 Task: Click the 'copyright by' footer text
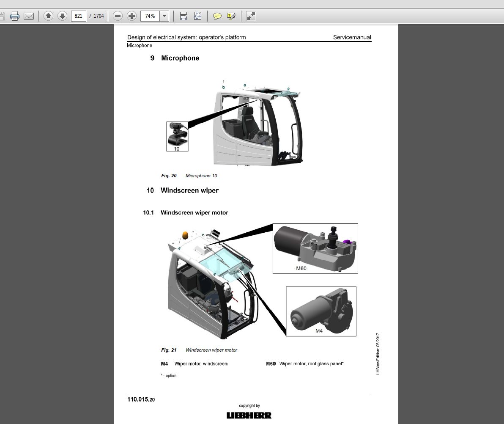click(249, 406)
